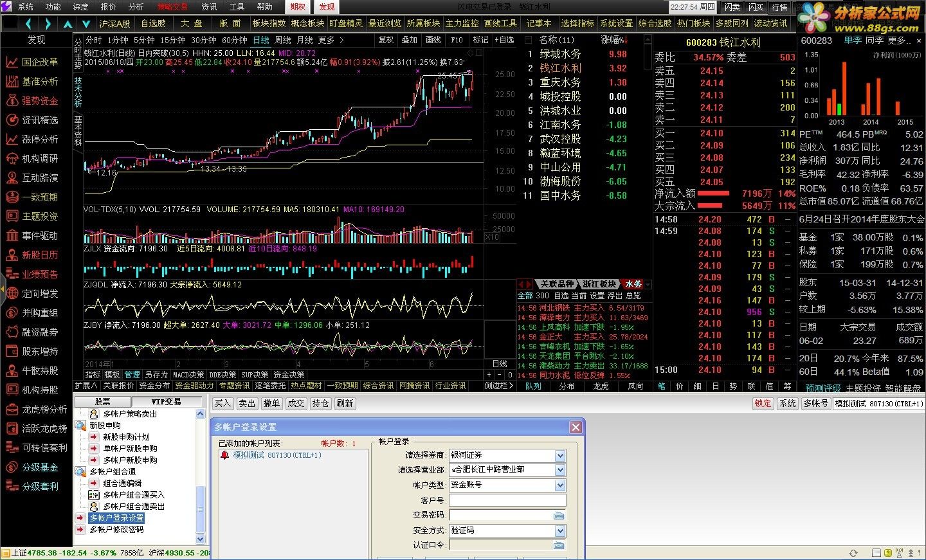This screenshot has height=560, width=926.
Task: Select 强势资金 in the sidebar
Action: (40, 101)
